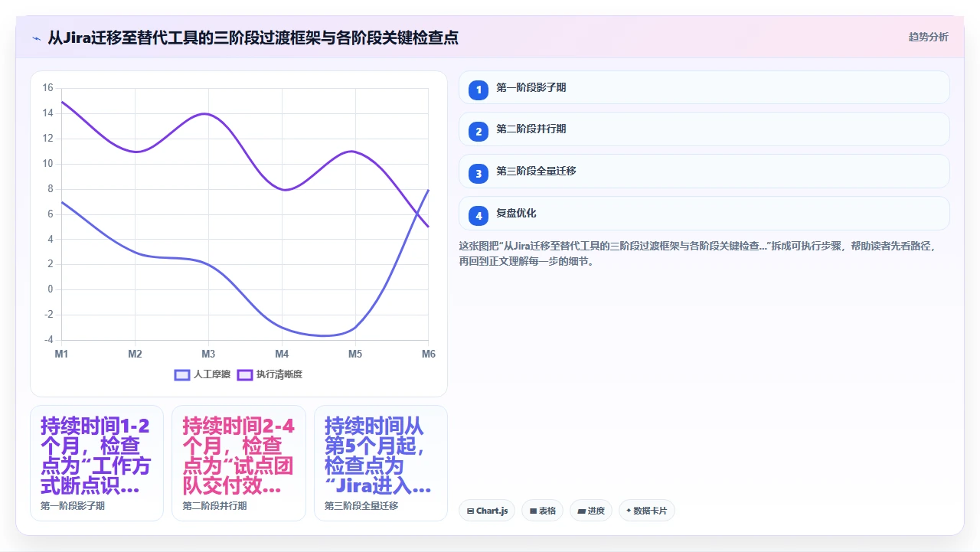Toggle the 人工摩擦 legend item

[x=202, y=374]
